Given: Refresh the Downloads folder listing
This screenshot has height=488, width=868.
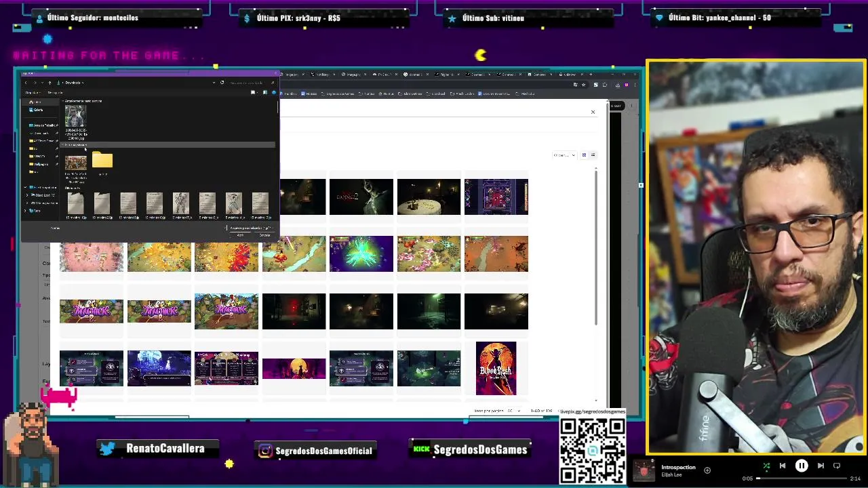Looking at the screenshot, I should (x=222, y=83).
